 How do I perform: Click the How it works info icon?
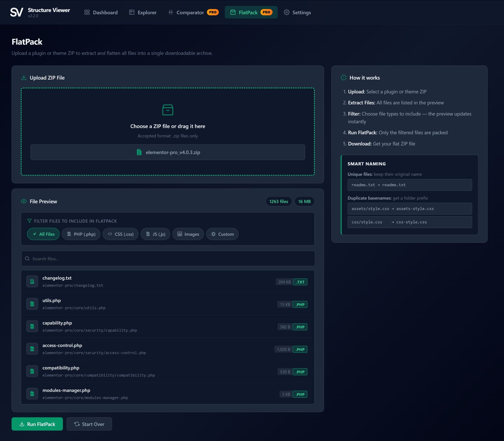coord(344,77)
